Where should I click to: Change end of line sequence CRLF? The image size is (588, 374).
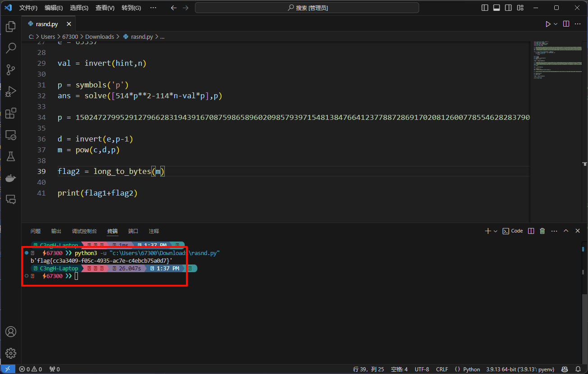click(442, 369)
